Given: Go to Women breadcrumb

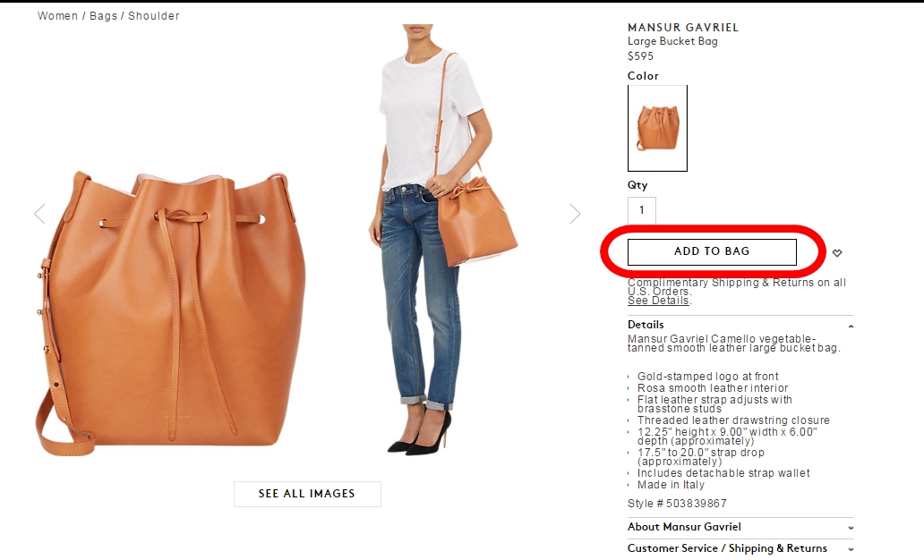Looking at the screenshot, I should pyautogui.click(x=57, y=16).
